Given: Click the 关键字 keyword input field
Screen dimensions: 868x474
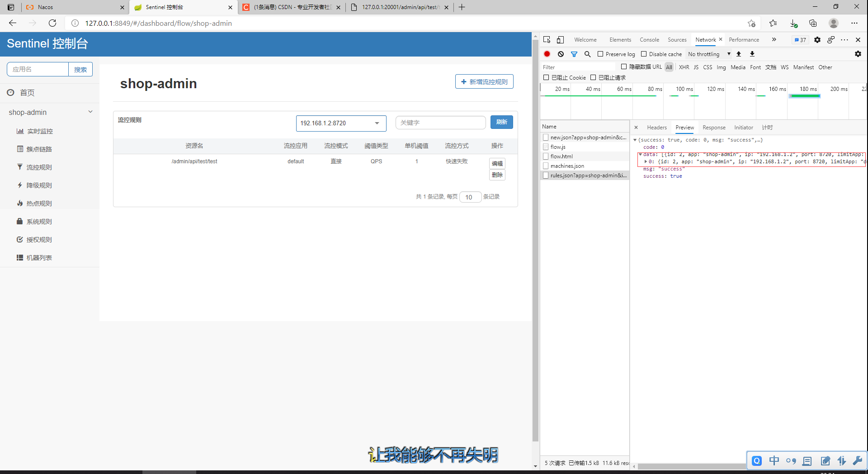Looking at the screenshot, I should (440, 123).
